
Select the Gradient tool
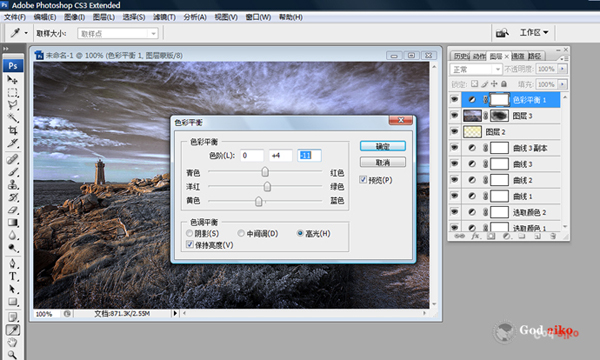[x=12, y=222]
